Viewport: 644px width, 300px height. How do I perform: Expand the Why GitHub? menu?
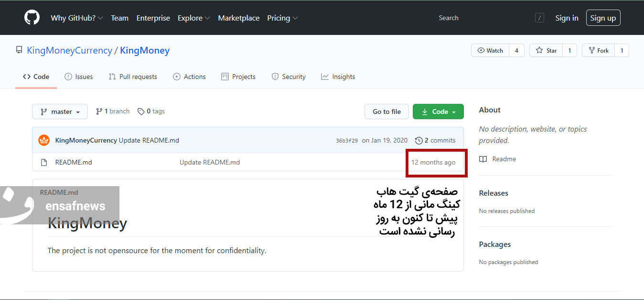point(76,18)
